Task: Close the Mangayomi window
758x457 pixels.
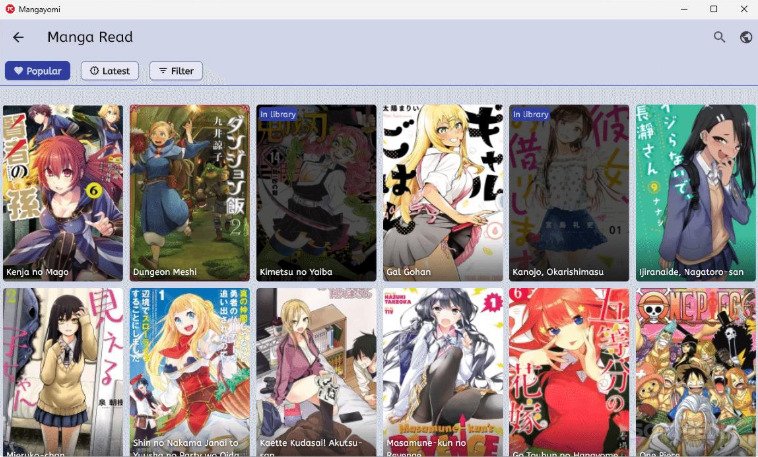Action: pos(743,9)
